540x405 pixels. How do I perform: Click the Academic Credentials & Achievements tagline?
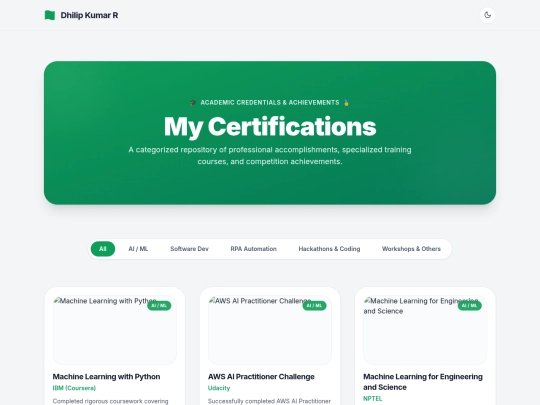pos(270,103)
